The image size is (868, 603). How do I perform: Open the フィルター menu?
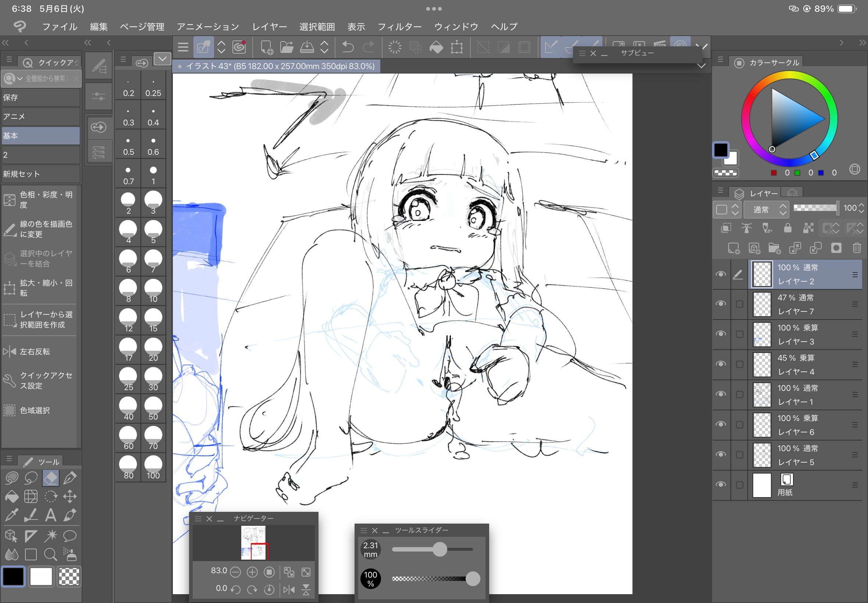[x=399, y=27]
